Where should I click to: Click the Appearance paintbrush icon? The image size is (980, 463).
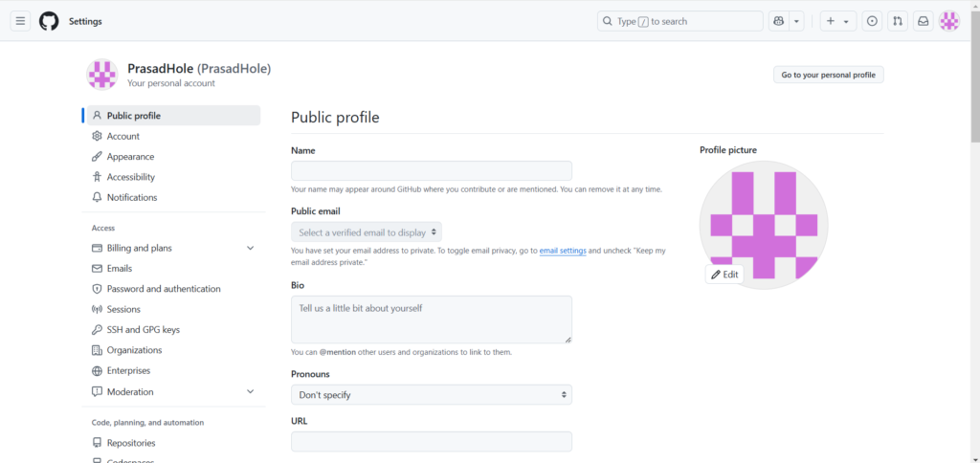pos(97,157)
